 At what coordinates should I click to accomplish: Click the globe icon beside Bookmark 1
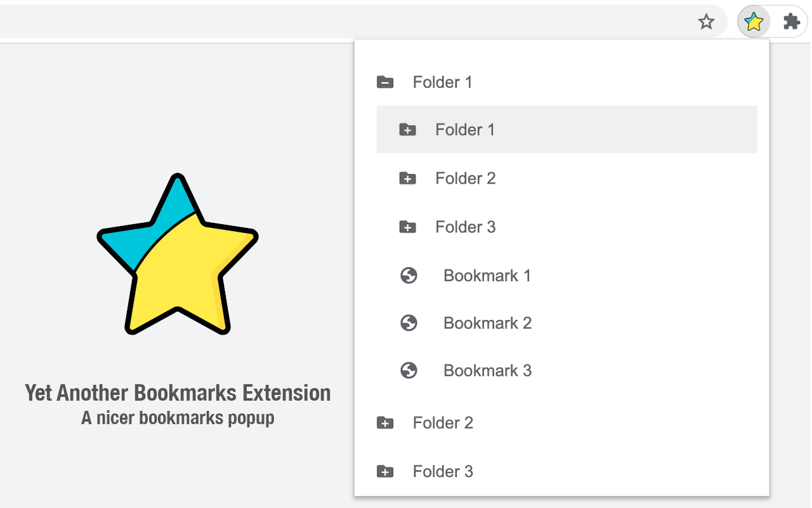(409, 276)
